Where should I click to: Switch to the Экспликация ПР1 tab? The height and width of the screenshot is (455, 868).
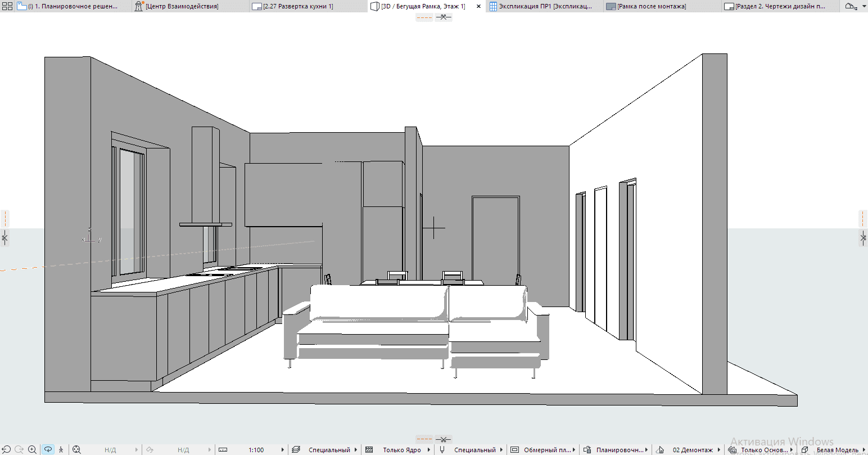pyautogui.click(x=545, y=6)
